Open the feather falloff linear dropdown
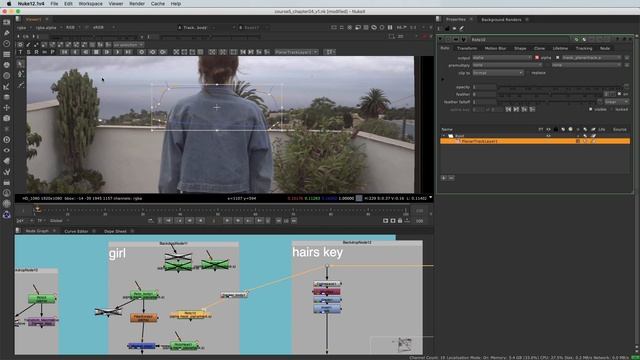The height and width of the screenshot is (360, 640). pos(616,102)
